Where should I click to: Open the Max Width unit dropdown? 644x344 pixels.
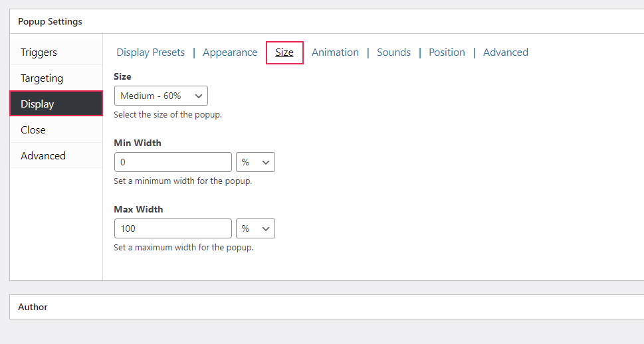pos(255,228)
